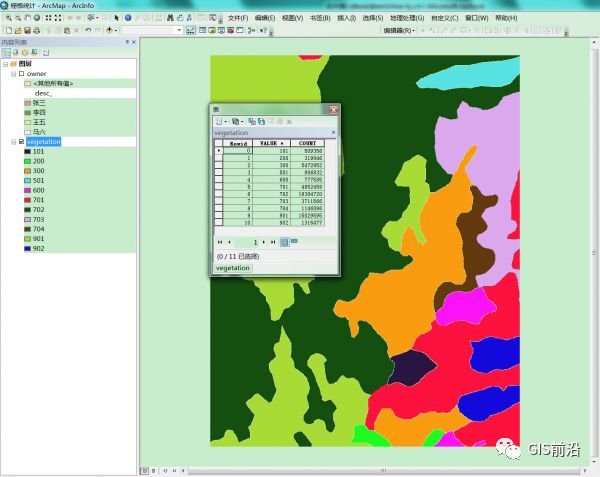Click the Full Extent globe icon
The width and height of the screenshot is (600, 477).
point(37,18)
